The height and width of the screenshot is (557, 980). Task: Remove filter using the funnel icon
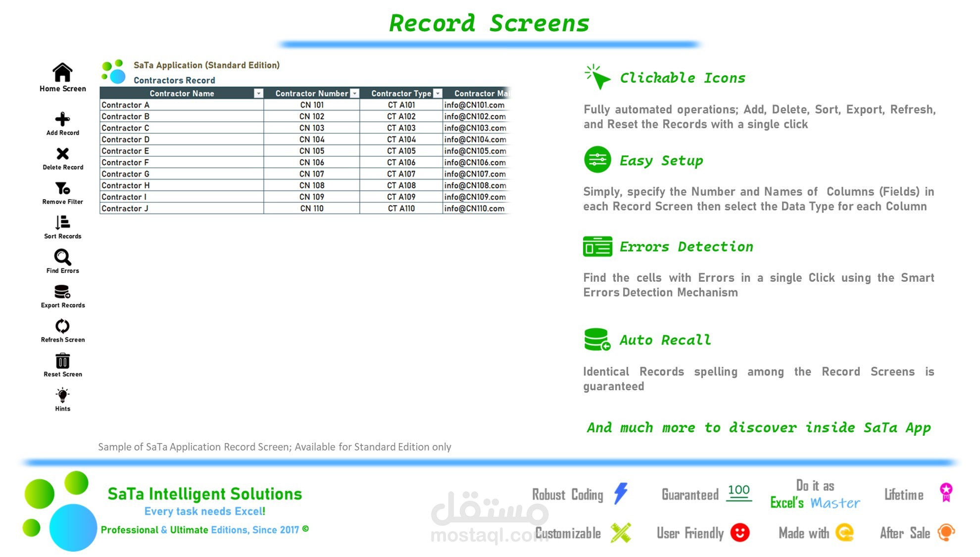[x=62, y=188]
